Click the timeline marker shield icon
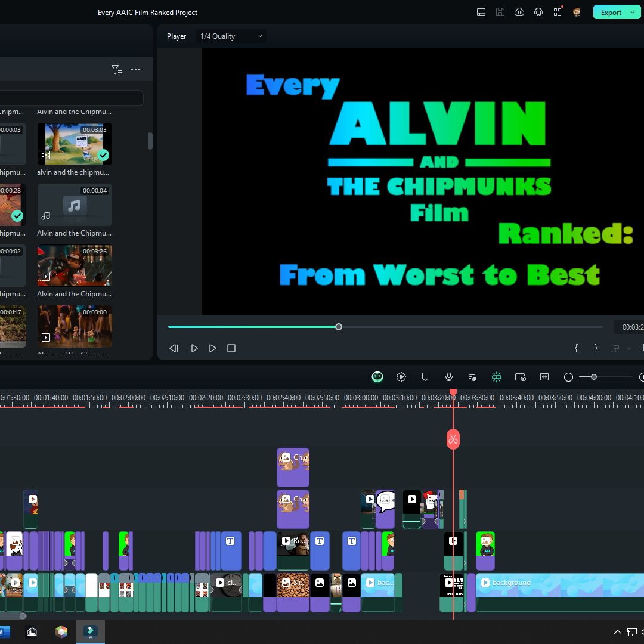The image size is (644, 644). pos(425,377)
